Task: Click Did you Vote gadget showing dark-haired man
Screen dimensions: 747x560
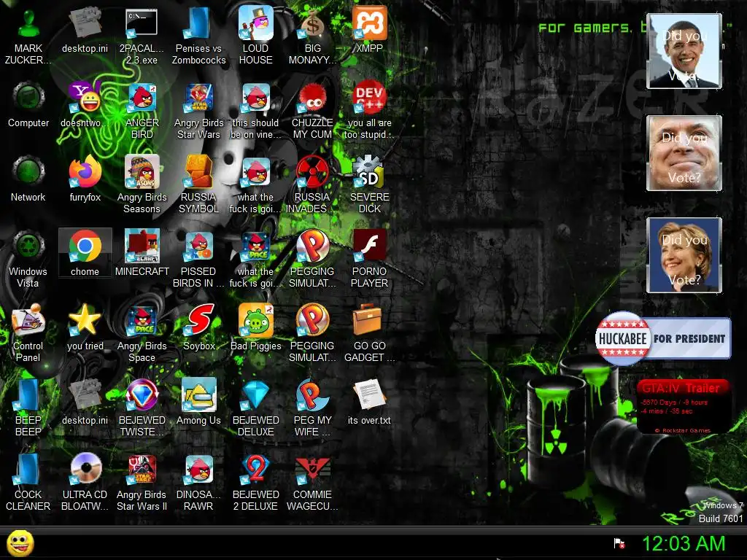Action: 684,51
